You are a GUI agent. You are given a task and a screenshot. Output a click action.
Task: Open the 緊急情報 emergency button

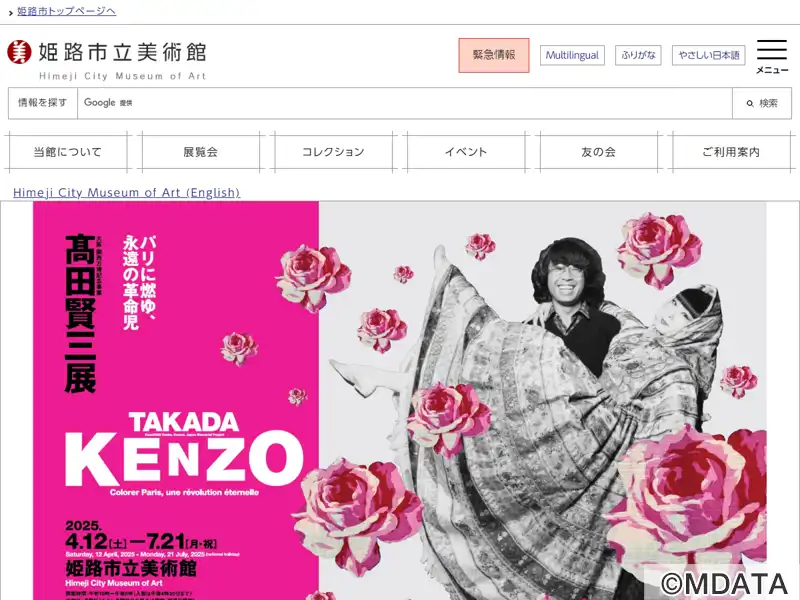[x=493, y=55]
